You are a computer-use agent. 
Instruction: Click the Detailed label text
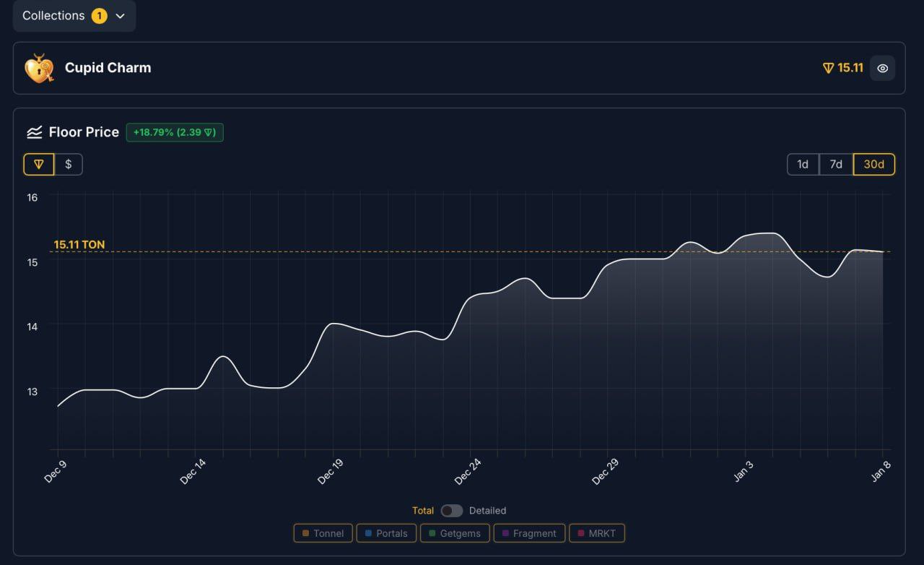487,511
